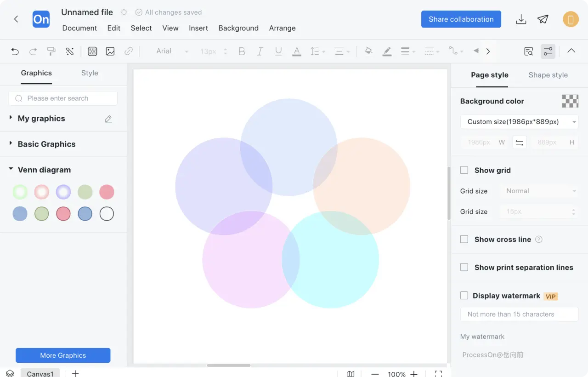Click the Background color swatch
Image resolution: width=588 pixels, height=377 pixels.
pyautogui.click(x=570, y=101)
